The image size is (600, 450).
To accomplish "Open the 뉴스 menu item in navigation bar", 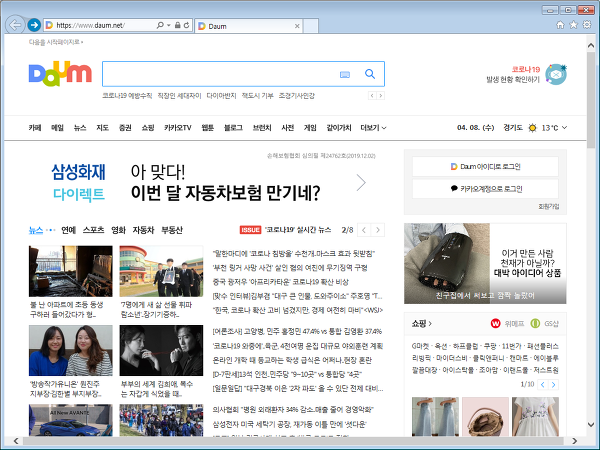I will pyautogui.click(x=80, y=128).
